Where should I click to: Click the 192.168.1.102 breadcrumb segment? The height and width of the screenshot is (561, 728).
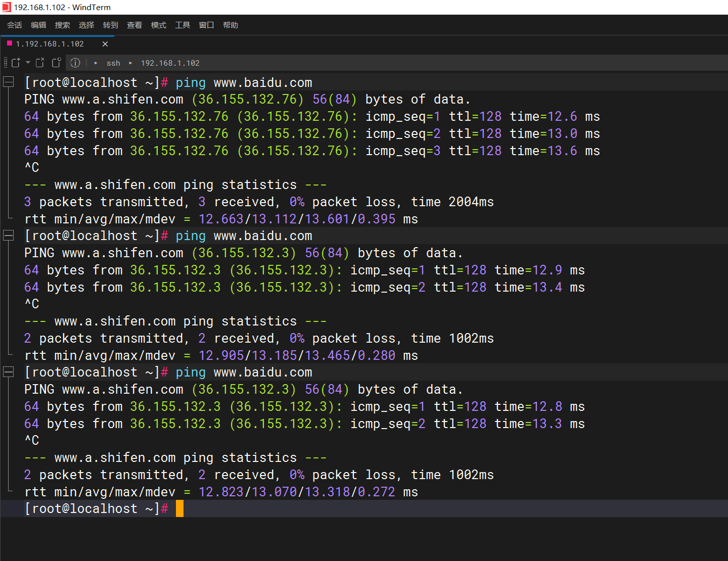170,63
